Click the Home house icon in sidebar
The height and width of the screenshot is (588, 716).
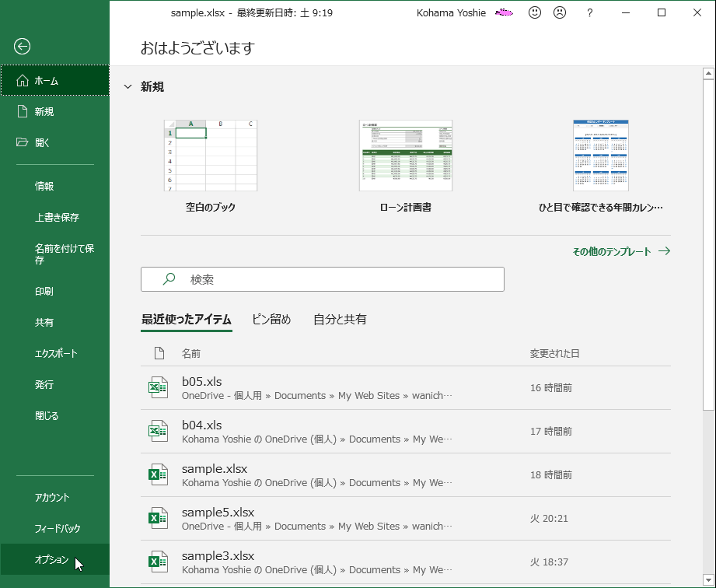click(x=23, y=81)
